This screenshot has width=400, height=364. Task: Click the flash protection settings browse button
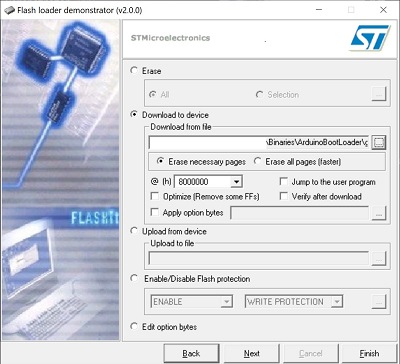point(379,302)
